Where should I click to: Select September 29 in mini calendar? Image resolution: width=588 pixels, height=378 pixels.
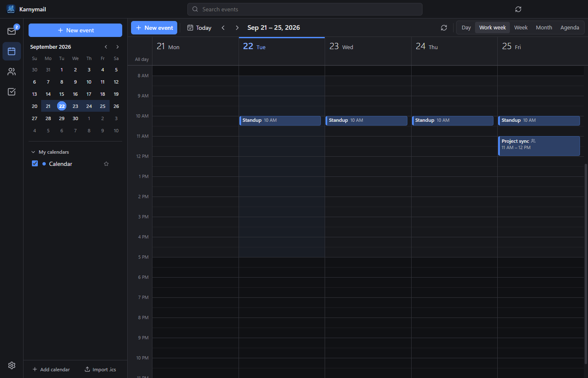pyautogui.click(x=62, y=118)
